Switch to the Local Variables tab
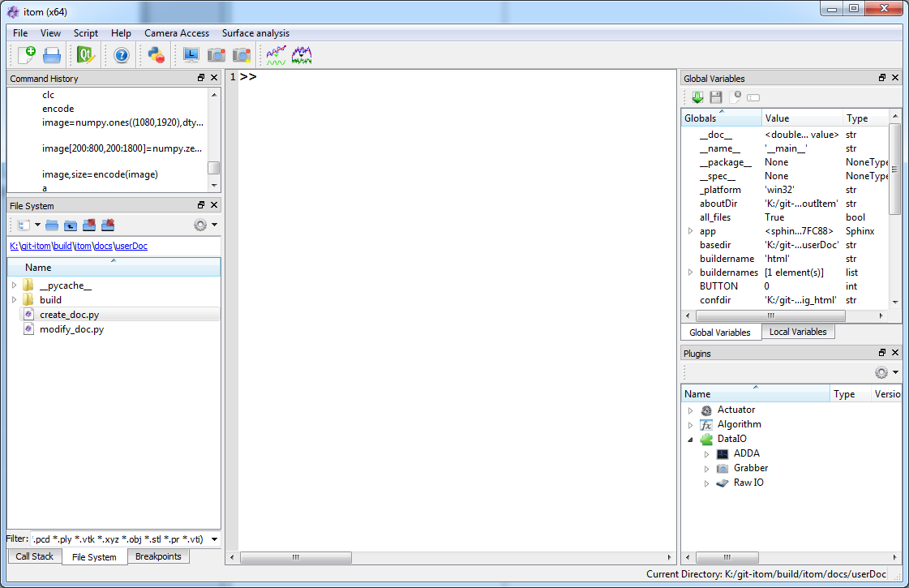The width and height of the screenshot is (909, 588). pos(798,332)
